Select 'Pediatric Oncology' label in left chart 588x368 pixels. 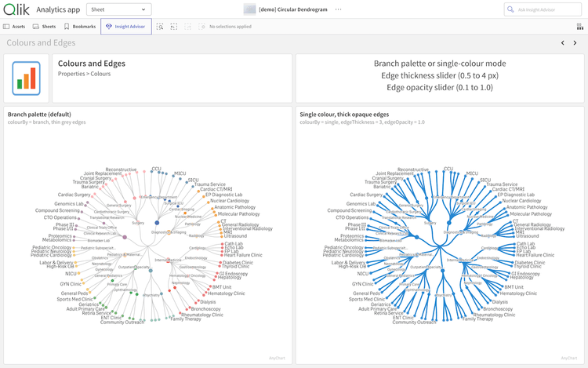tap(52, 247)
